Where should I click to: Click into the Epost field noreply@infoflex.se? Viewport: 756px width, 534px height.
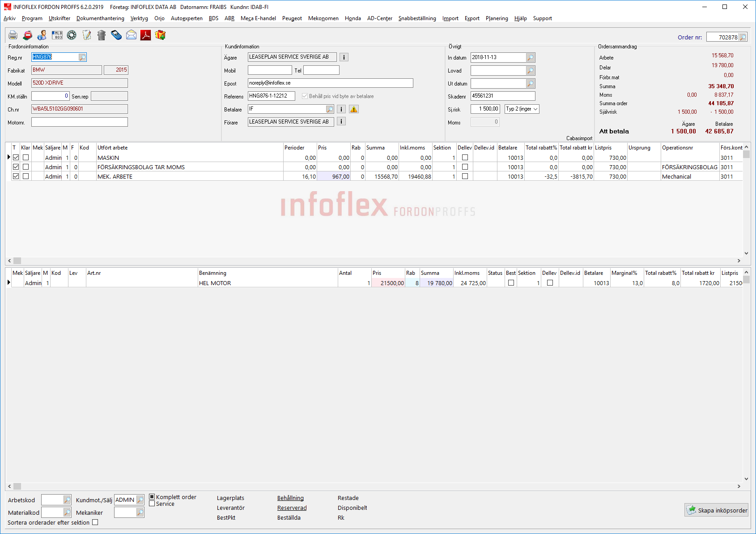[x=331, y=83]
